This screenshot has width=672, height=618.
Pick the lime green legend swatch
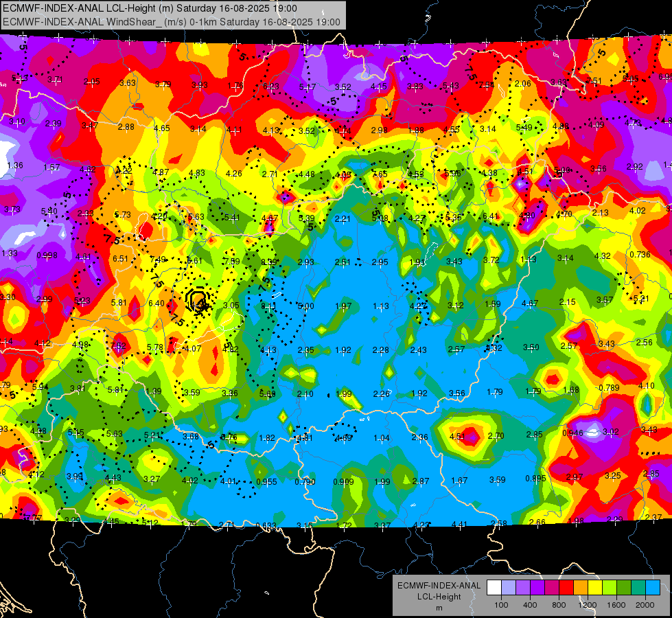(x=610, y=588)
